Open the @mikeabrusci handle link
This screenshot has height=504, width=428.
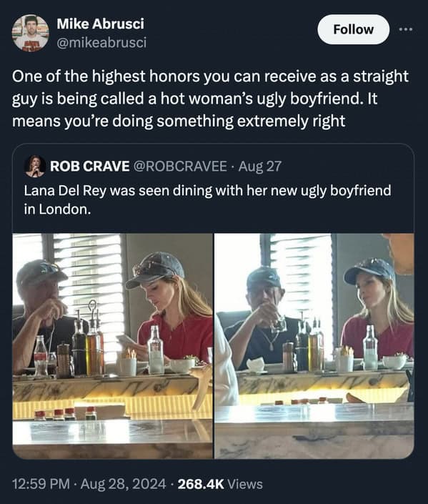101,42
